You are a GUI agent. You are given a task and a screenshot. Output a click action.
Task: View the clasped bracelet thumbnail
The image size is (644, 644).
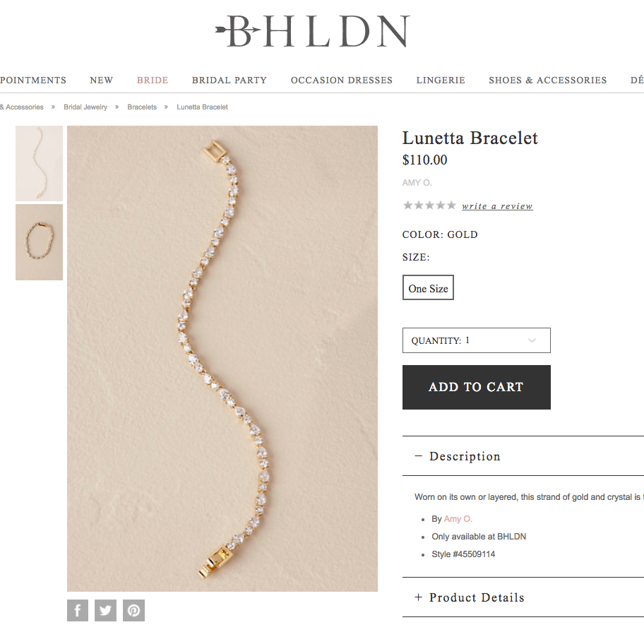(39, 242)
